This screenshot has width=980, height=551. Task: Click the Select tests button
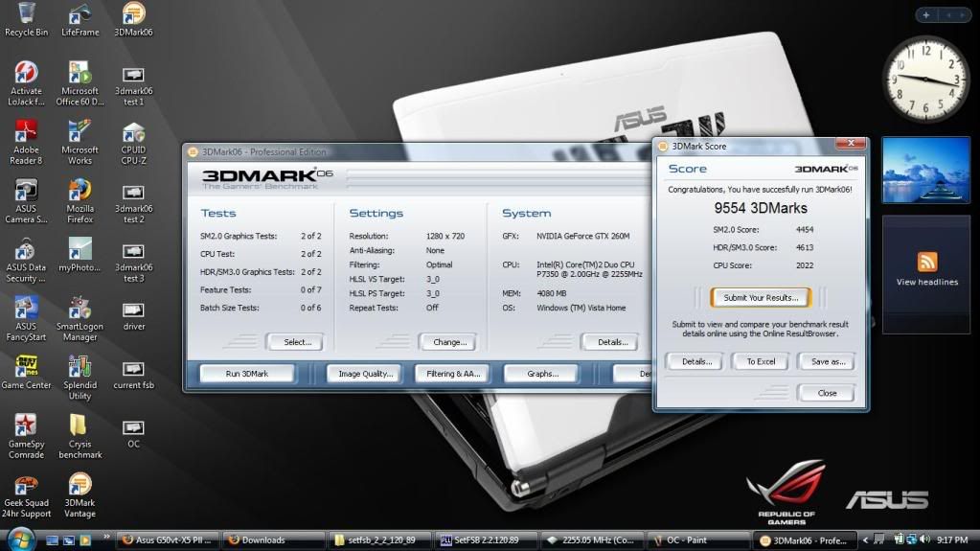pyautogui.click(x=297, y=342)
